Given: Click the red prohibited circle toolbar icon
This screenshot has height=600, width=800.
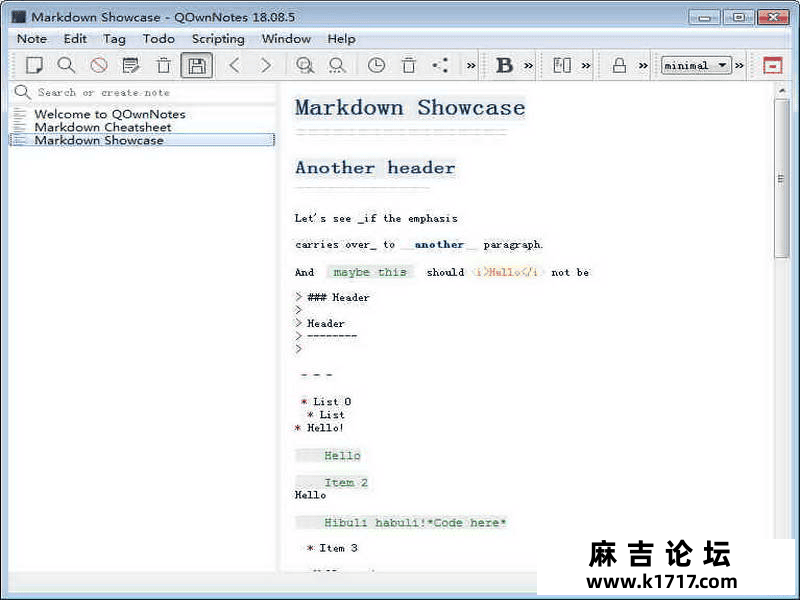Looking at the screenshot, I should [x=98, y=65].
